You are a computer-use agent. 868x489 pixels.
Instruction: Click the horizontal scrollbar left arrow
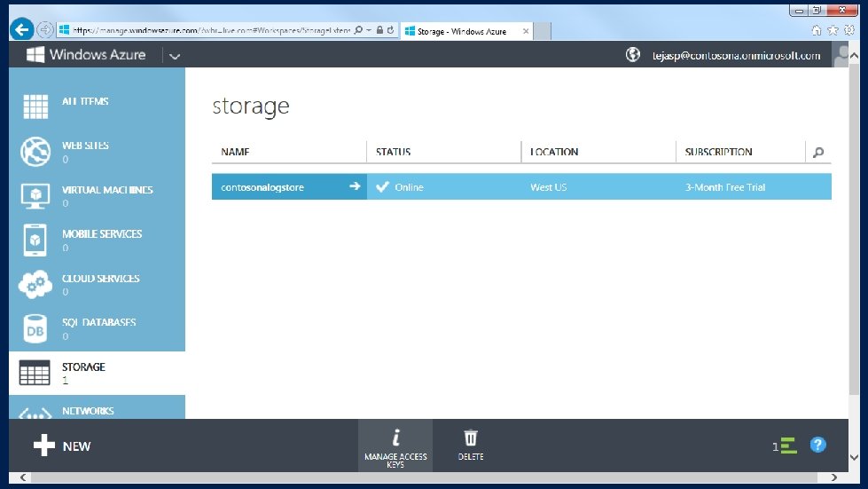23,477
